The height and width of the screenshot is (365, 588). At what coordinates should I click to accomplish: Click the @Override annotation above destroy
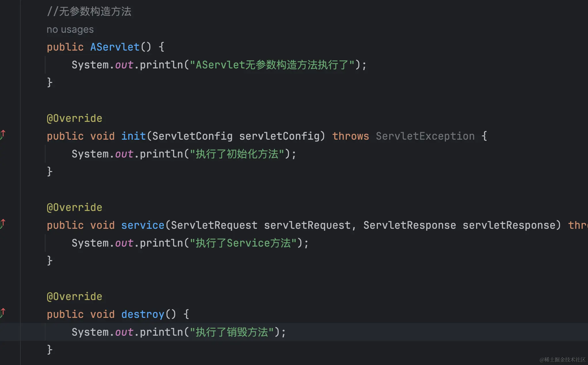pyautogui.click(x=74, y=297)
